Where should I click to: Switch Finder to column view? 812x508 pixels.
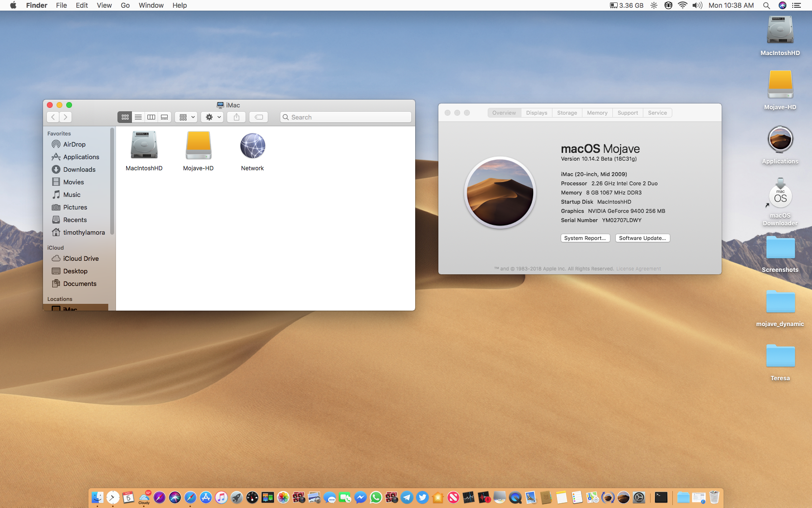(151, 117)
